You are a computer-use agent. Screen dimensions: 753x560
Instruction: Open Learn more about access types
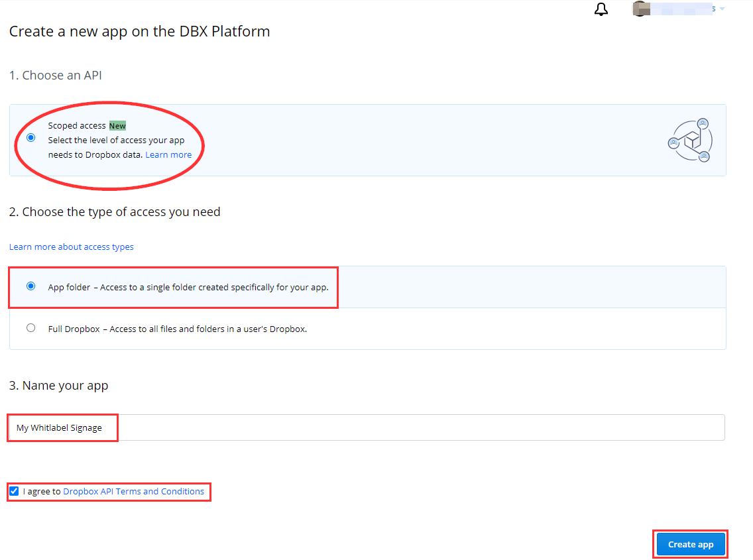click(71, 247)
